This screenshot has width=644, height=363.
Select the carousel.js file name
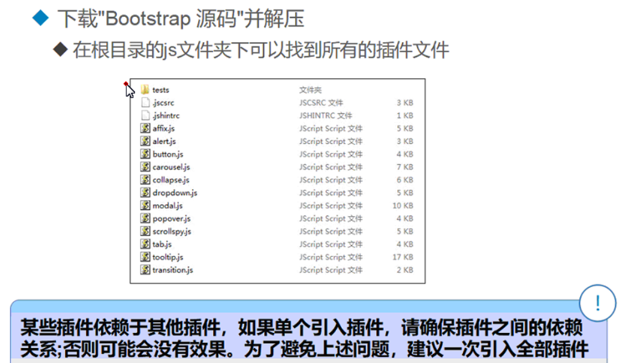coord(172,167)
